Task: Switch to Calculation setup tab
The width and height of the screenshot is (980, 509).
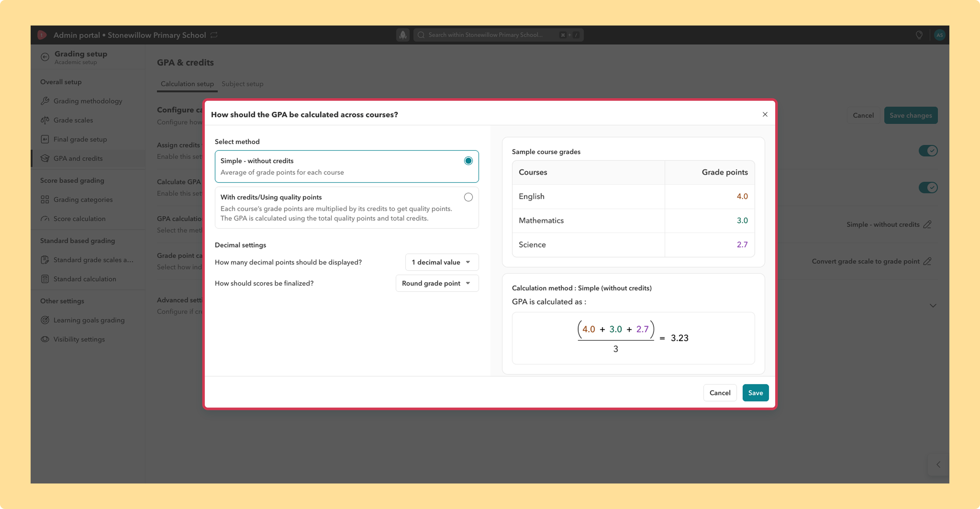Action: point(187,84)
